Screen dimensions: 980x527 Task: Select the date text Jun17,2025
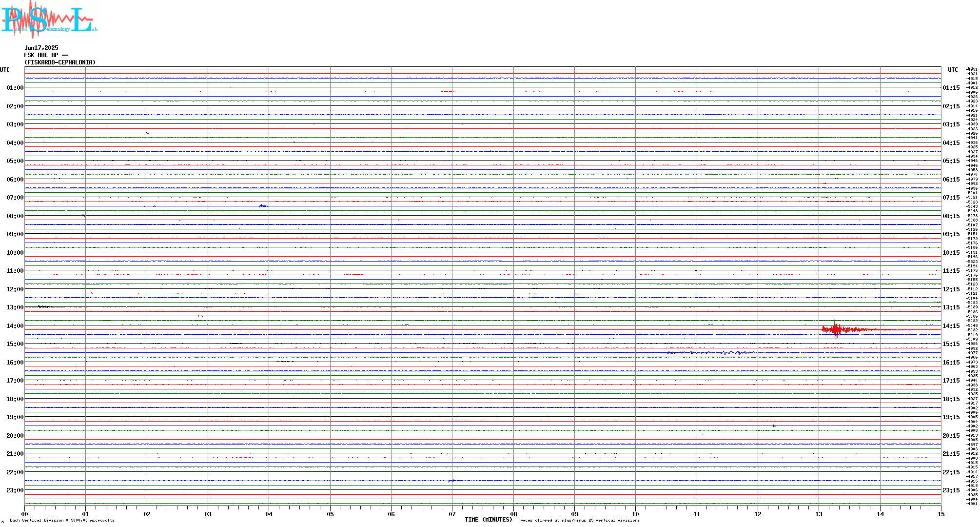point(41,48)
